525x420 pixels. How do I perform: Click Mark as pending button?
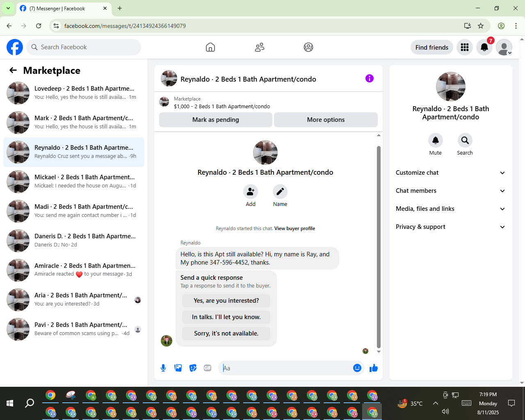[x=216, y=120]
